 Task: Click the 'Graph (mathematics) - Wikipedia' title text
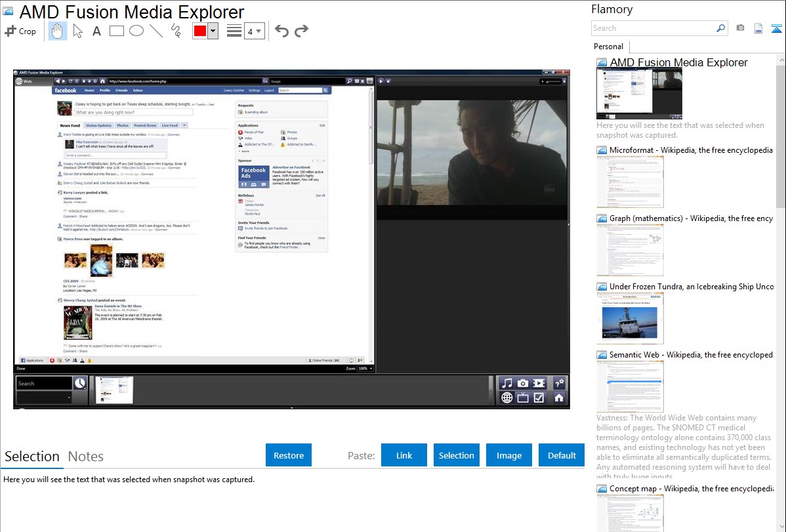pos(692,218)
